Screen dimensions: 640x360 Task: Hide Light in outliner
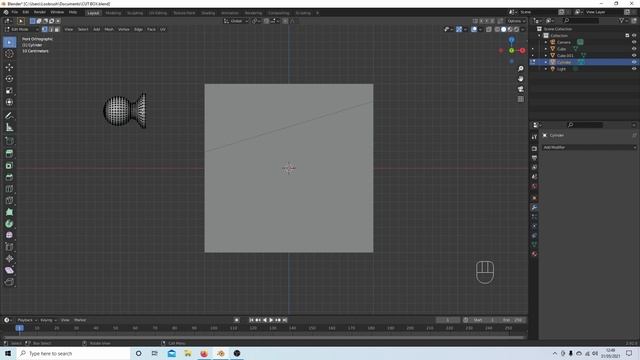click(634, 69)
